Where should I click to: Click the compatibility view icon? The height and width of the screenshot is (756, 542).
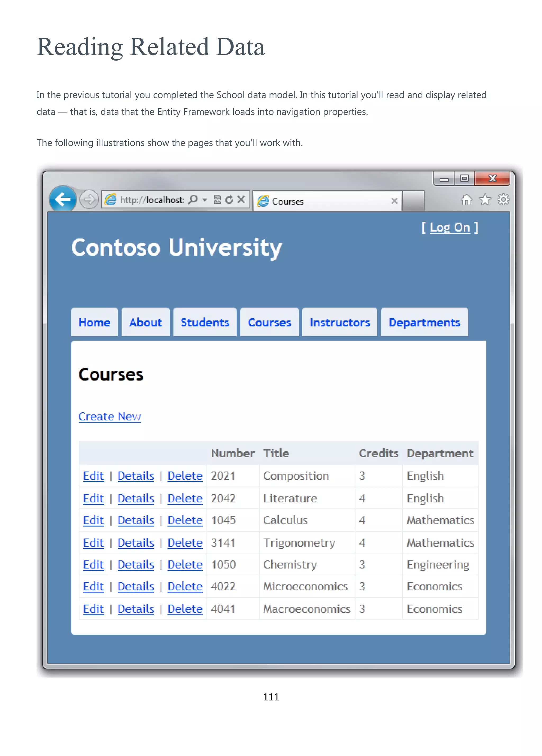point(217,200)
